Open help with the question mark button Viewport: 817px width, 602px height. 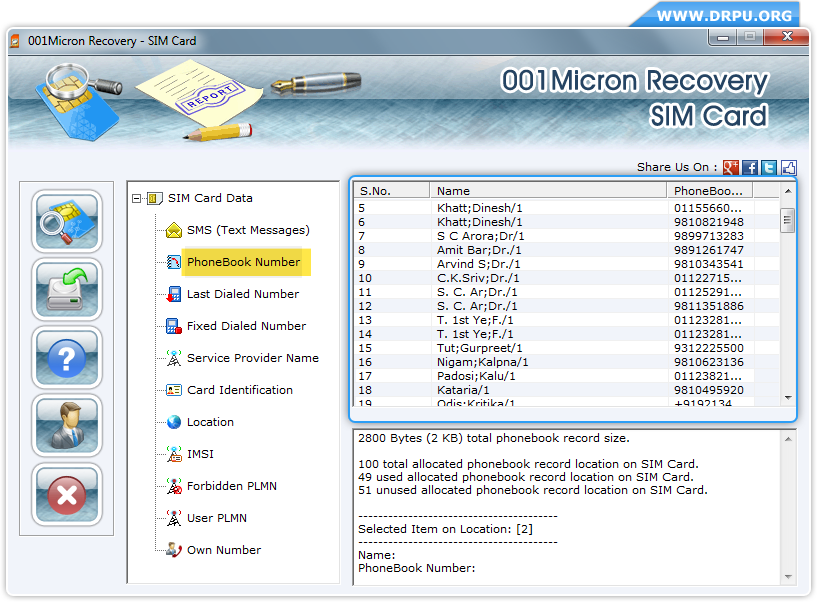(67, 358)
